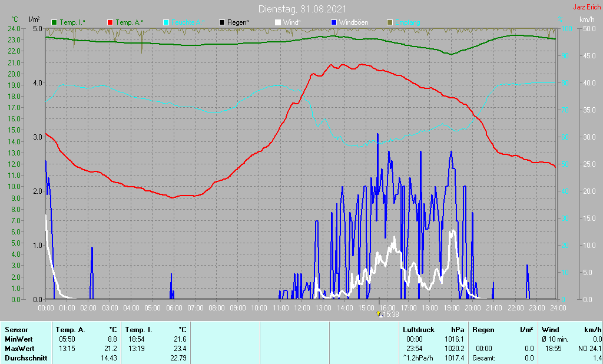This screenshot has height=364, width=603.
Task: Click the 'MinWert' row label
Action: (x=19, y=339)
